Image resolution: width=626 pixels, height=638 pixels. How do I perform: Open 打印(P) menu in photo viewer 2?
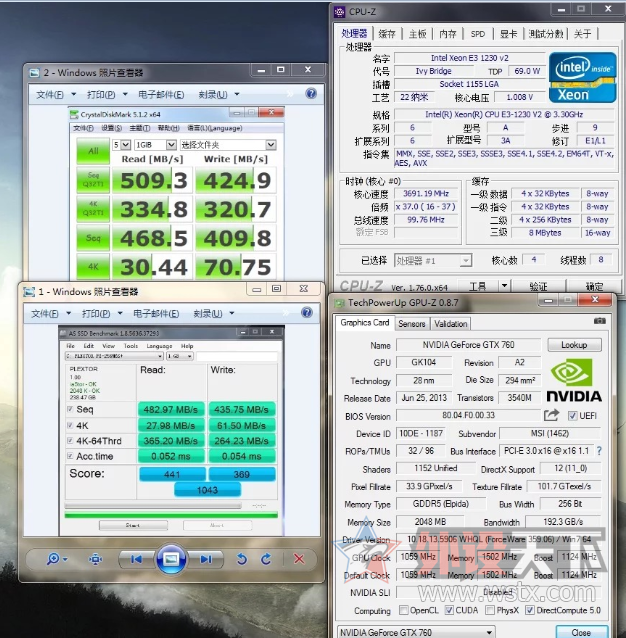[x=107, y=95]
